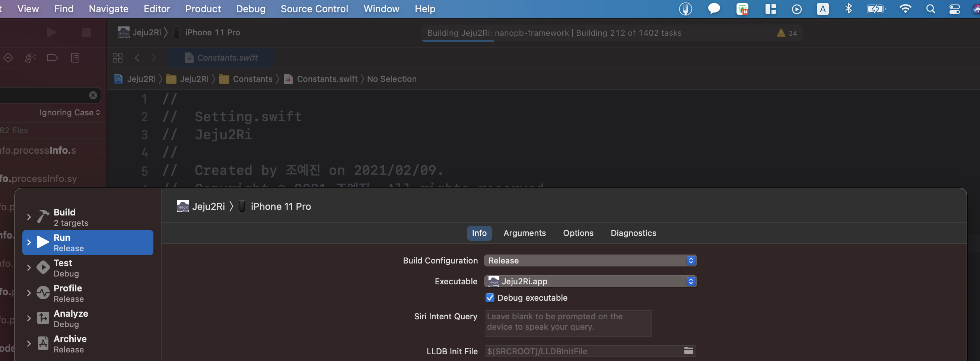Expand the Archive action disclosure arrow
The width and height of the screenshot is (980, 361).
29,344
